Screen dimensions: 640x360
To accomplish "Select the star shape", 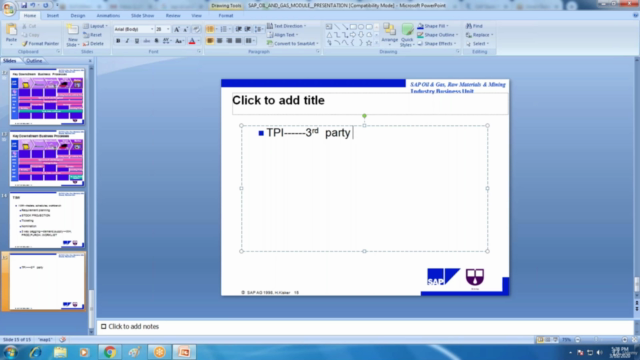I will point(369,43).
